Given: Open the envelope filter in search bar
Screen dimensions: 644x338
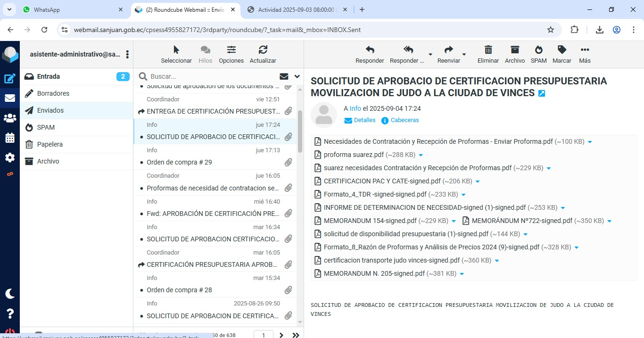Looking at the screenshot, I should (284, 76).
